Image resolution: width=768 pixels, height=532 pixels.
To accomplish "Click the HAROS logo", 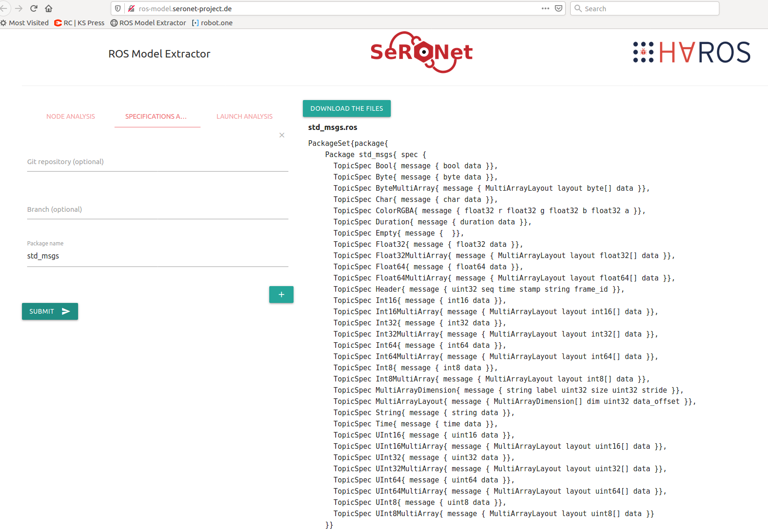I will point(691,52).
